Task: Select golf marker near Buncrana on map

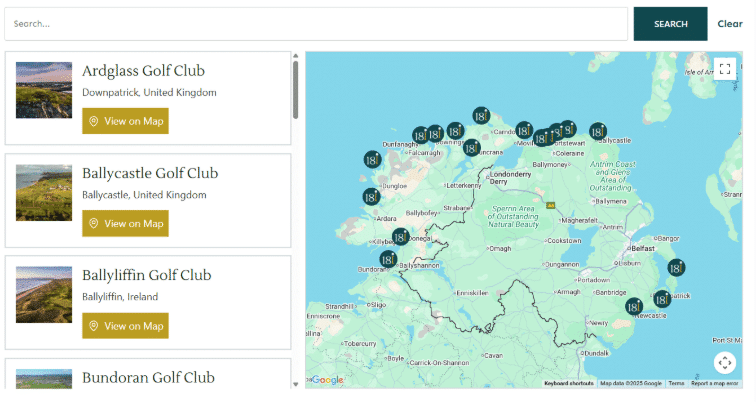Action: point(471,148)
